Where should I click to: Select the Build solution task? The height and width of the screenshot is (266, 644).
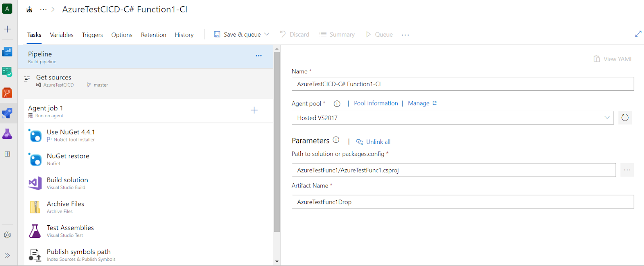149,183
